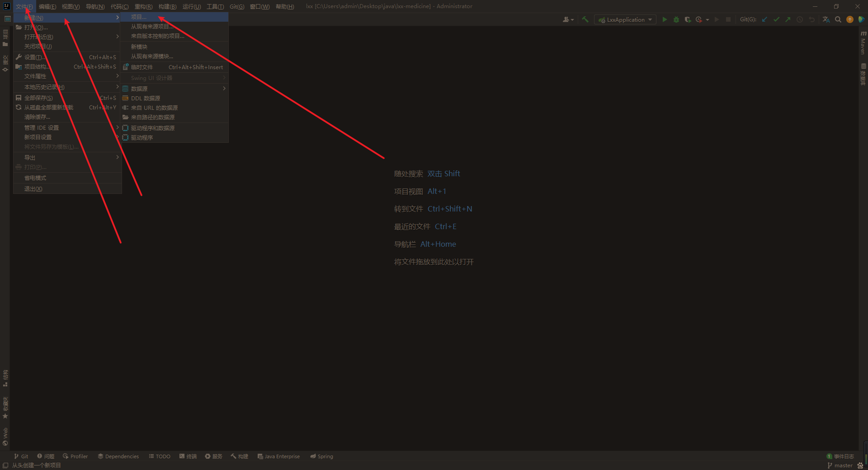Open the 编辑(E) menu in menu bar
The width and height of the screenshot is (868, 470).
[x=47, y=6]
